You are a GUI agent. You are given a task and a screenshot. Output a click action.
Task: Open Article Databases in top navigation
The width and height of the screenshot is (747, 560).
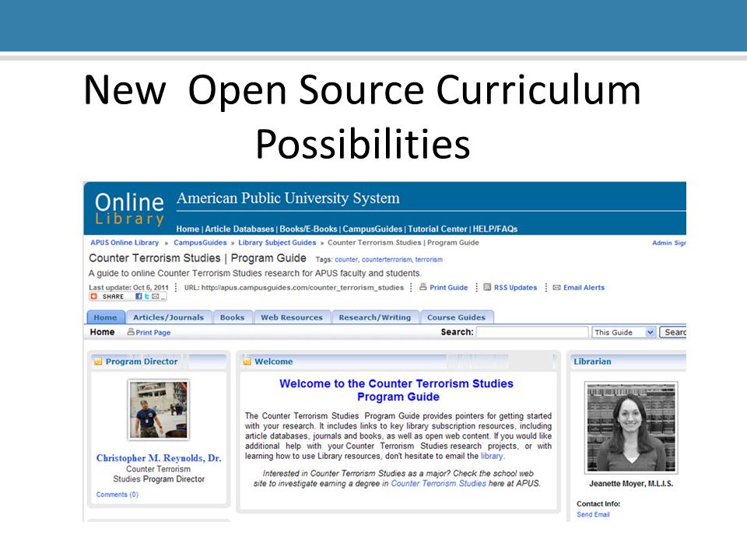pyautogui.click(x=240, y=229)
